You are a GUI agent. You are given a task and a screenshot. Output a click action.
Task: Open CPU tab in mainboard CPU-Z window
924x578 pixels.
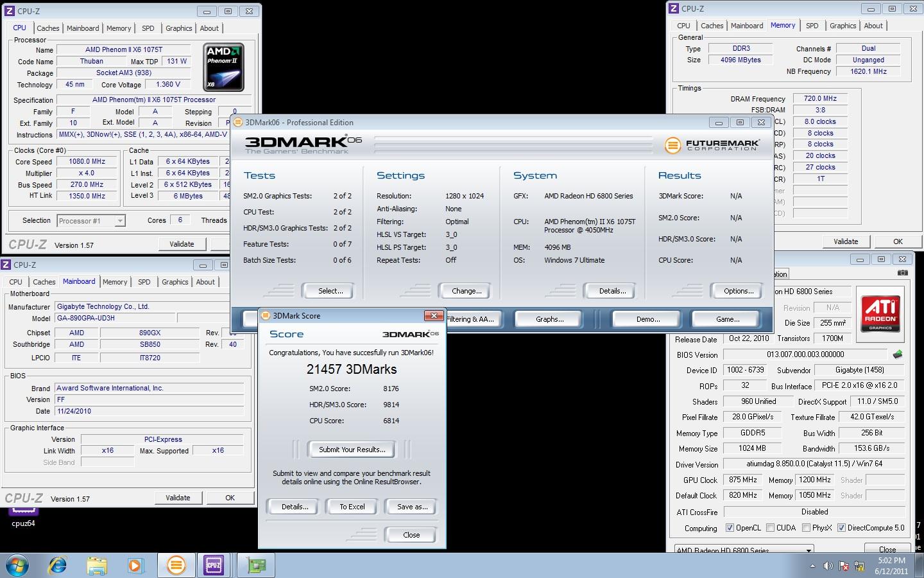[x=16, y=282]
